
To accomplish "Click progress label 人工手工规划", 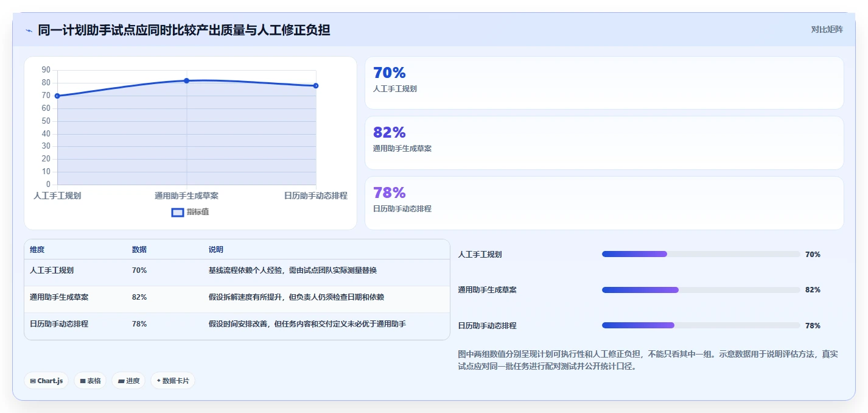I will pos(480,255).
